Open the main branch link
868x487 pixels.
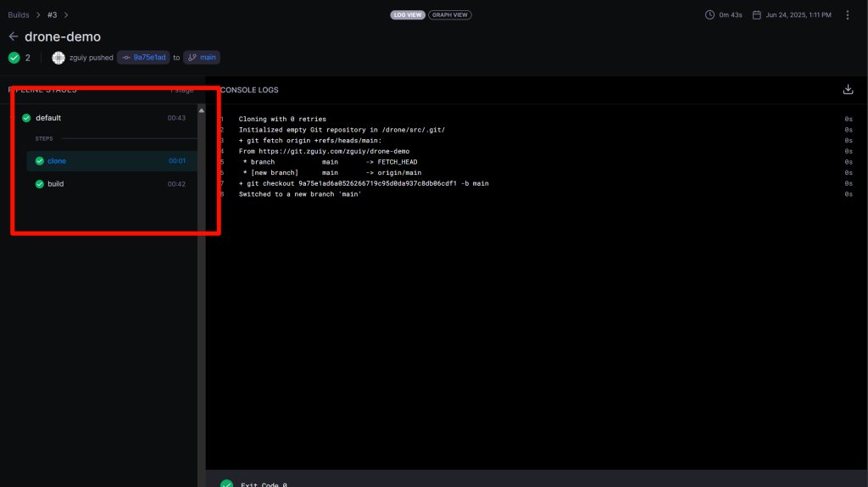pyautogui.click(x=203, y=58)
